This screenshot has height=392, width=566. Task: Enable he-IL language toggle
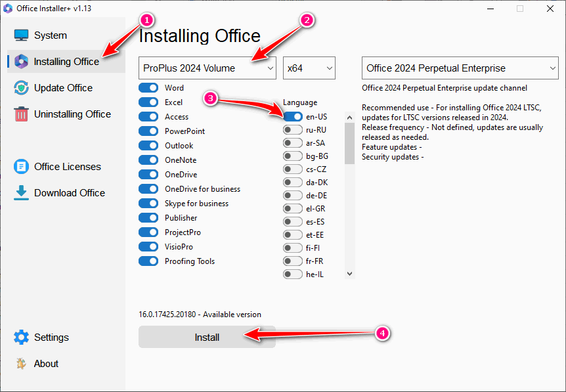click(293, 274)
